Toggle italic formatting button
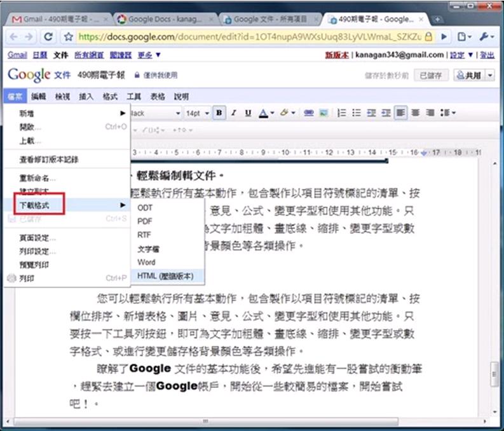The width and height of the screenshot is (504, 431). click(x=234, y=113)
